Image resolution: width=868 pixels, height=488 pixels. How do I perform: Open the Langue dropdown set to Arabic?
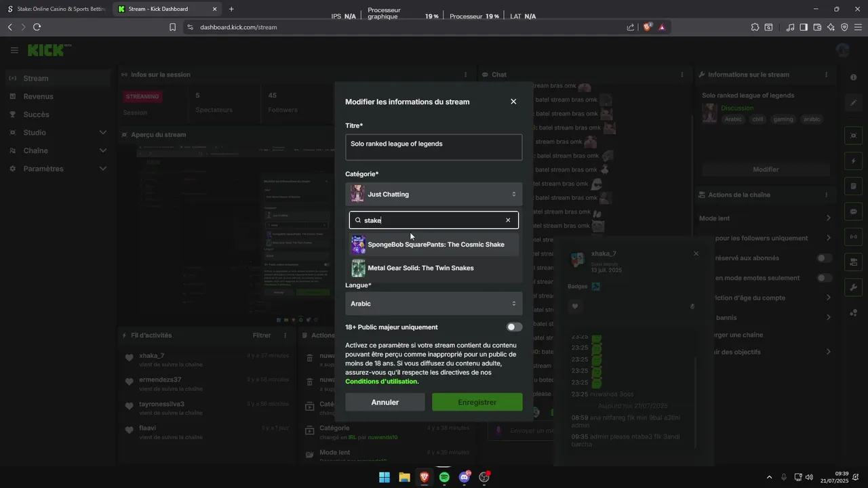coord(433,304)
